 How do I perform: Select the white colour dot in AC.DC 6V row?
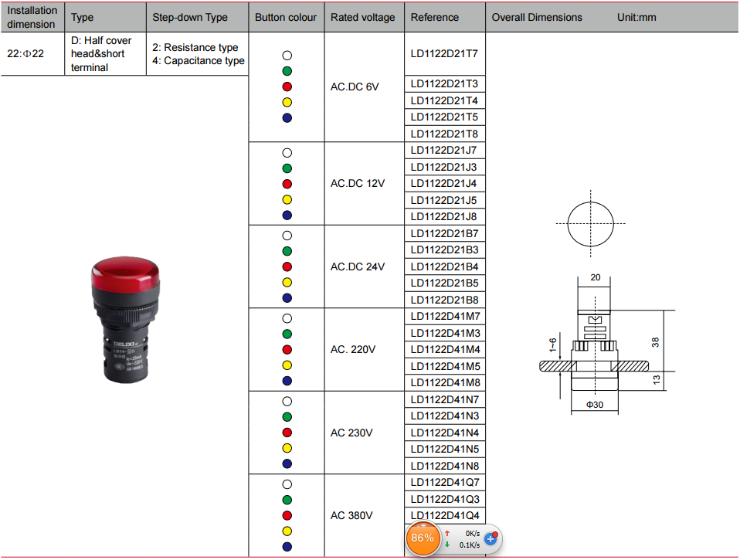tap(287, 55)
